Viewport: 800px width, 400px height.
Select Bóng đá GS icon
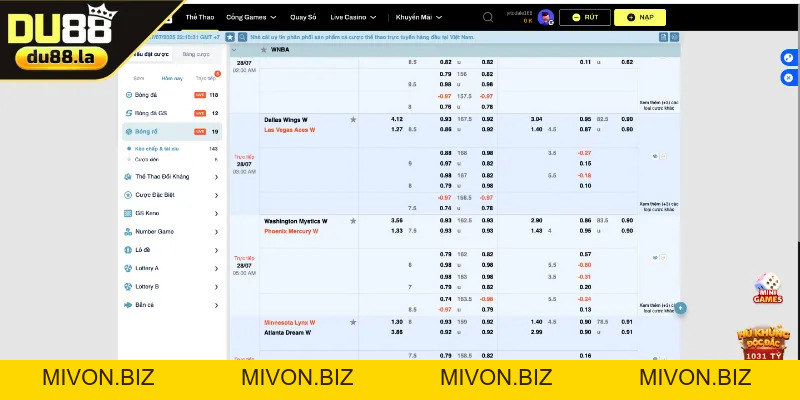(129, 113)
